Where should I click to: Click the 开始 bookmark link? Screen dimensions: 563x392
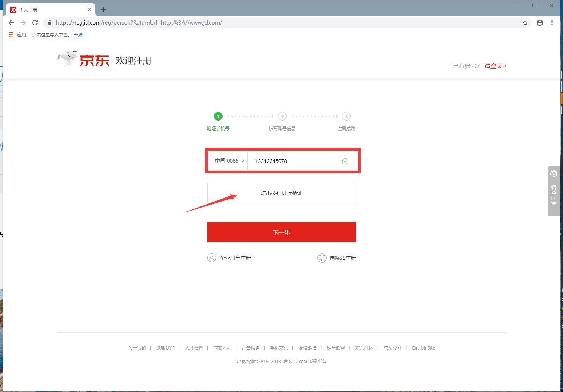coord(78,35)
